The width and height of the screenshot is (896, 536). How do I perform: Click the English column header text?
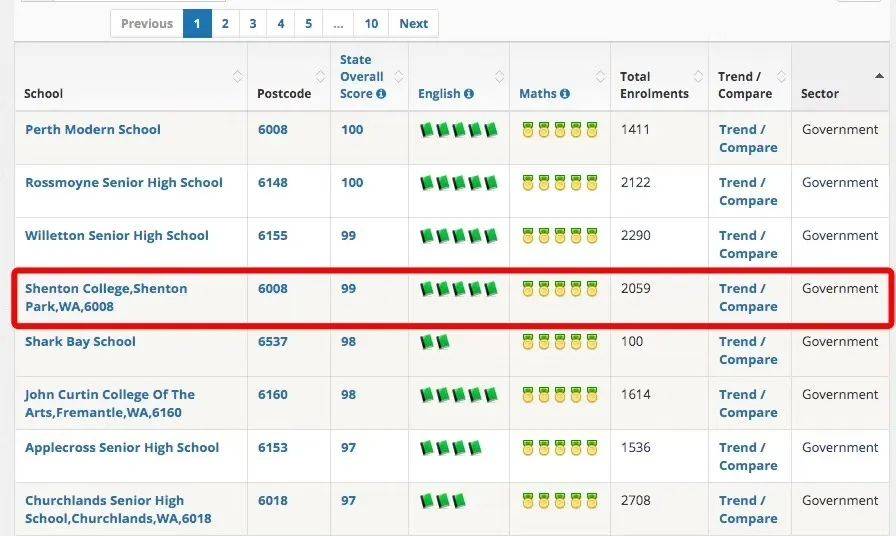click(439, 94)
